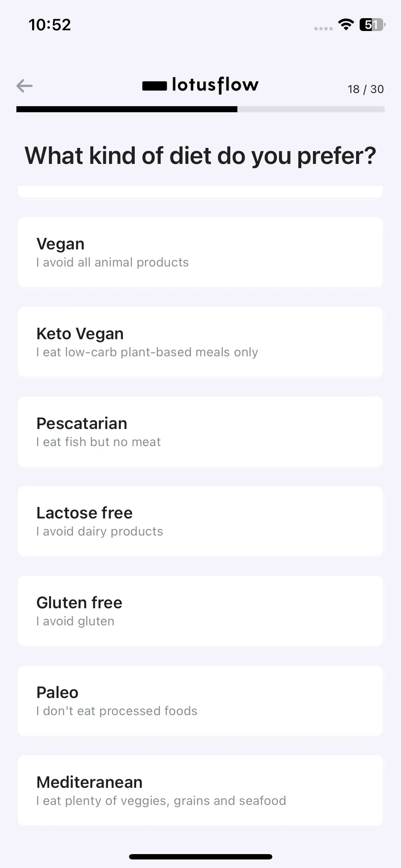The image size is (401, 868).
Task: Tap the battery indicator icon
Action: (x=372, y=25)
